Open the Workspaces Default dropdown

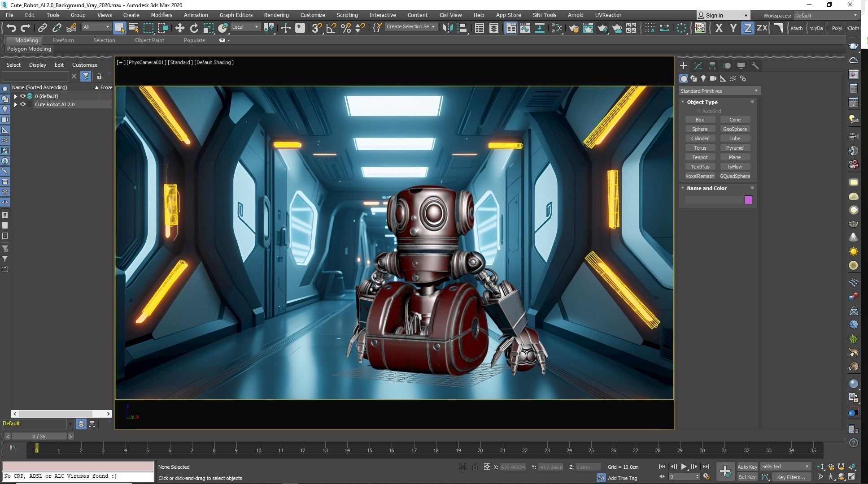pyautogui.click(x=826, y=16)
